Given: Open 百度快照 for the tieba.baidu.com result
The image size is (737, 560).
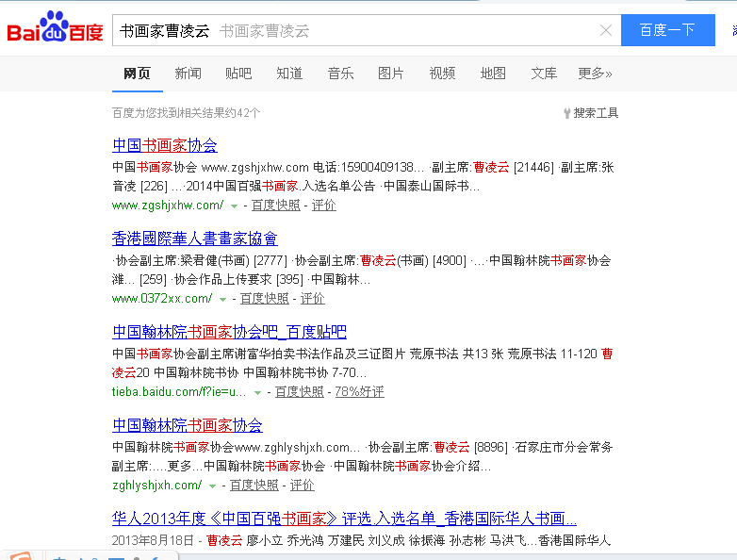Looking at the screenshot, I should point(300,391).
